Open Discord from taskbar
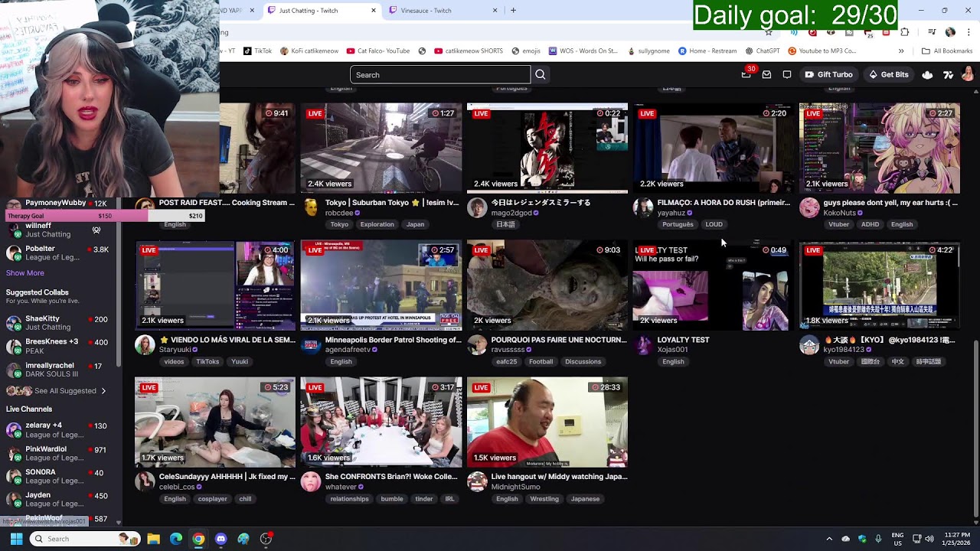The height and width of the screenshot is (551, 980). click(221, 539)
